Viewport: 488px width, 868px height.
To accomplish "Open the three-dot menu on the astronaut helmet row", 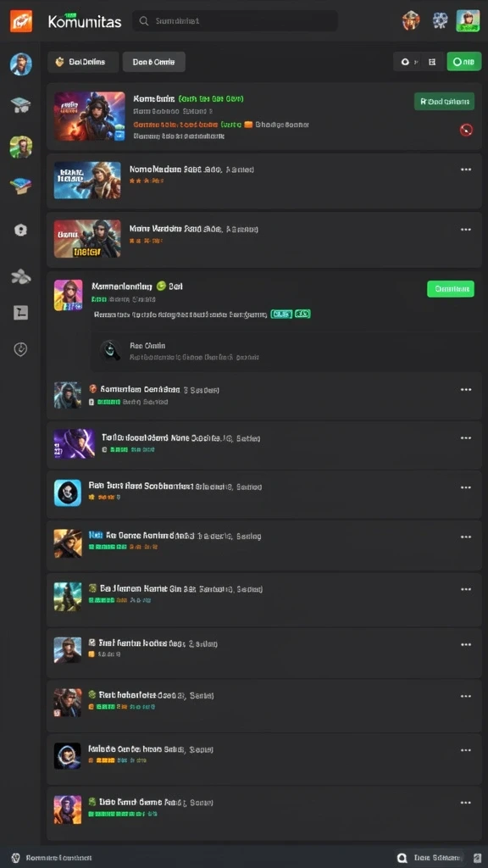I will (x=466, y=750).
